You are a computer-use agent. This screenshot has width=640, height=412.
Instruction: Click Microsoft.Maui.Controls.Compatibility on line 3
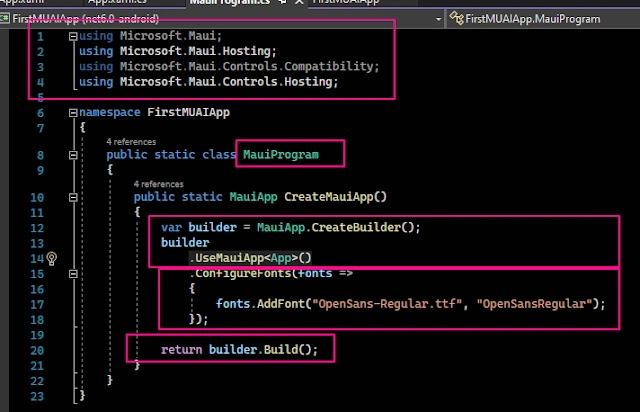click(247, 66)
